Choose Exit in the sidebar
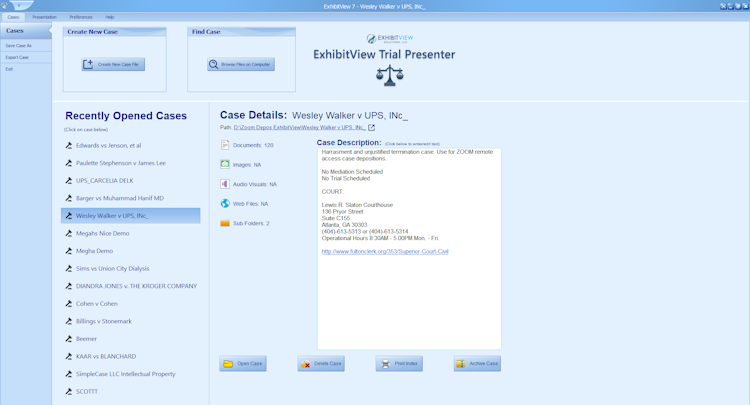This screenshot has width=750, height=405. [9, 69]
